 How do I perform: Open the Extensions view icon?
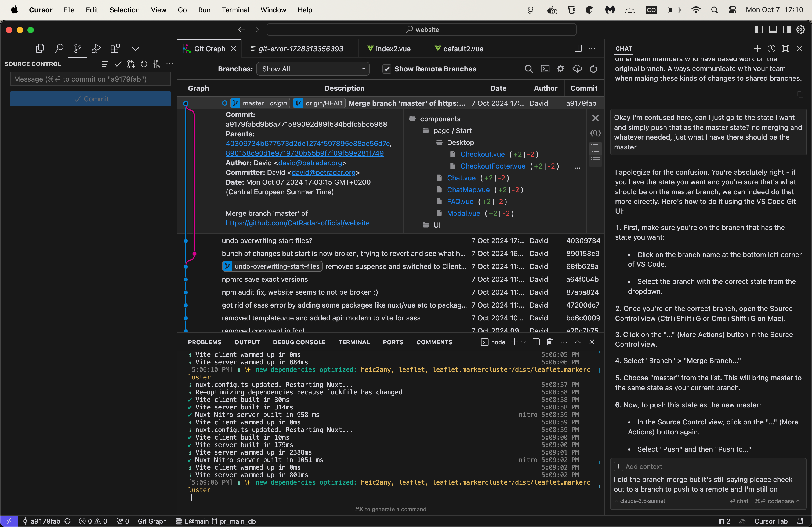115,48
